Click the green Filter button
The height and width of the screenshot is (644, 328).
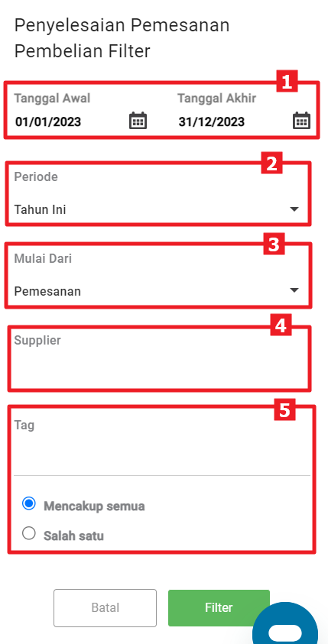[x=219, y=608]
